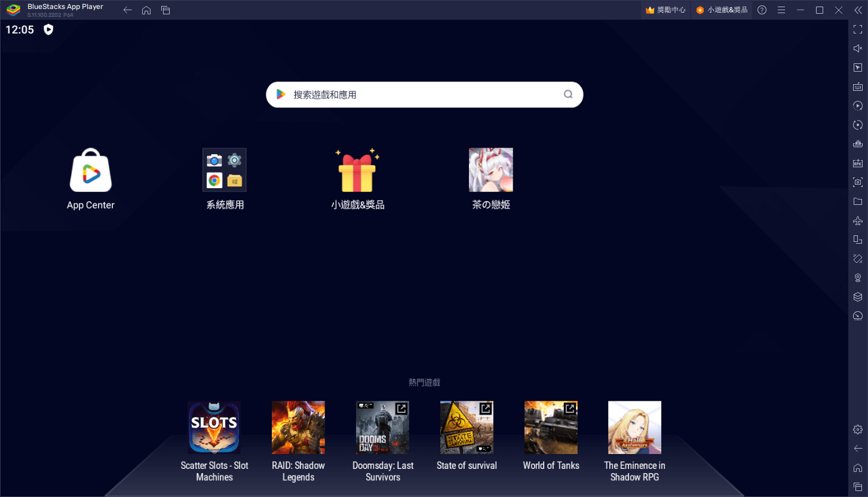Open the 小遊戲&獎品 title bar tab
This screenshot has height=497, width=868.
click(x=722, y=10)
